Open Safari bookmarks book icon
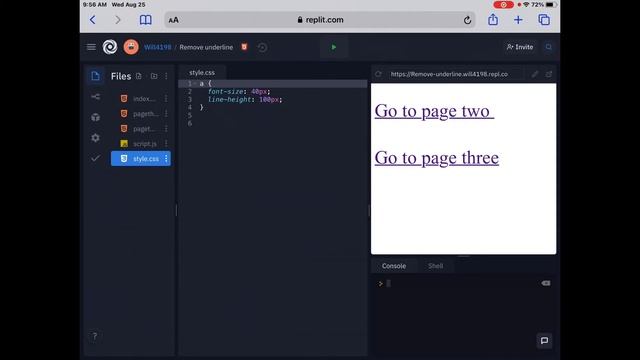This screenshot has width=640, height=360. click(145, 20)
